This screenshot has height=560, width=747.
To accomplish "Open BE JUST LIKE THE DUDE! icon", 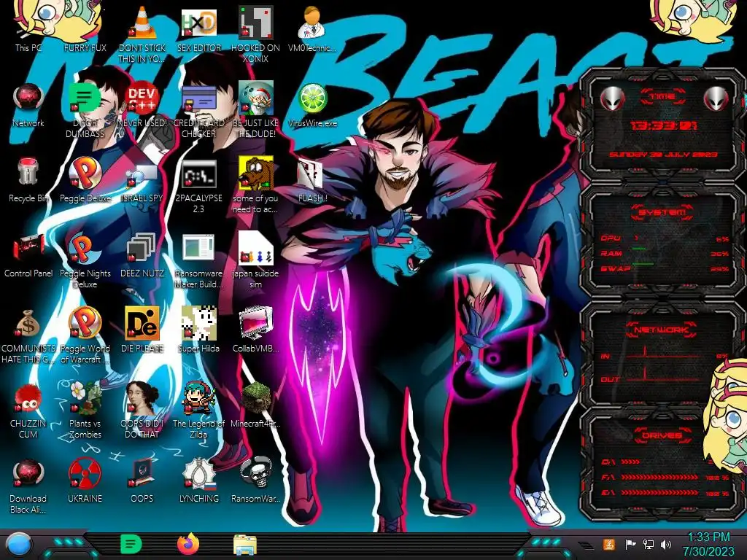I will click(256, 98).
